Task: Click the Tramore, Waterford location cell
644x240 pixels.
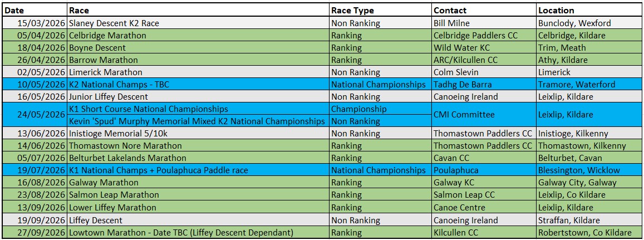Action: 588,85
